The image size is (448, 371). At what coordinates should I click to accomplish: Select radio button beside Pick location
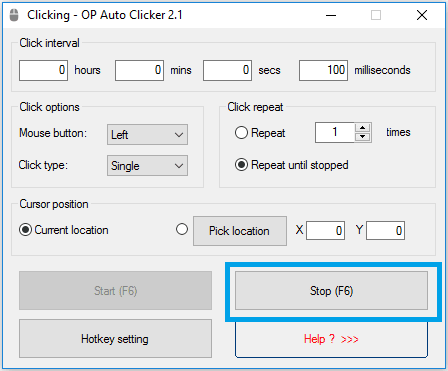[182, 229]
